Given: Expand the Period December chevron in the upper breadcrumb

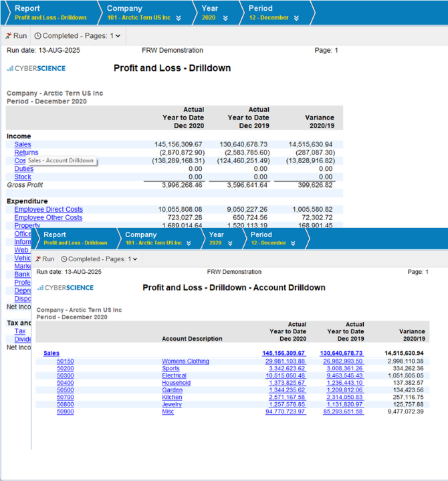Looking at the screenshot, I should click(297, 18).
